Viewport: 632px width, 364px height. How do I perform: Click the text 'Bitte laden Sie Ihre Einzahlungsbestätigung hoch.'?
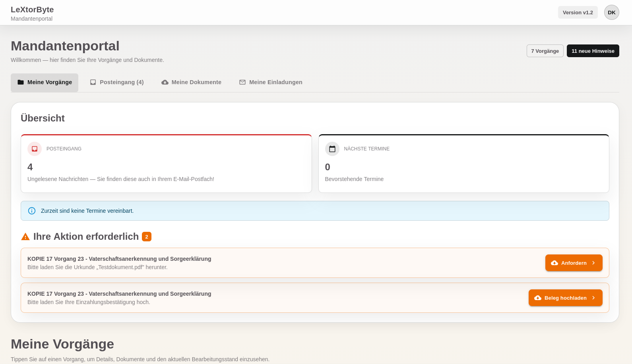tap(89, 302)
